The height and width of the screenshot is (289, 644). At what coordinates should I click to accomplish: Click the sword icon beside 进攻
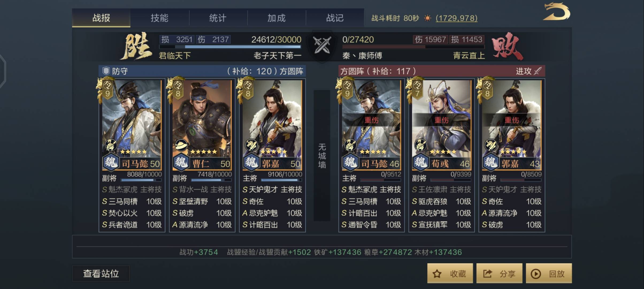click(538, 71)
